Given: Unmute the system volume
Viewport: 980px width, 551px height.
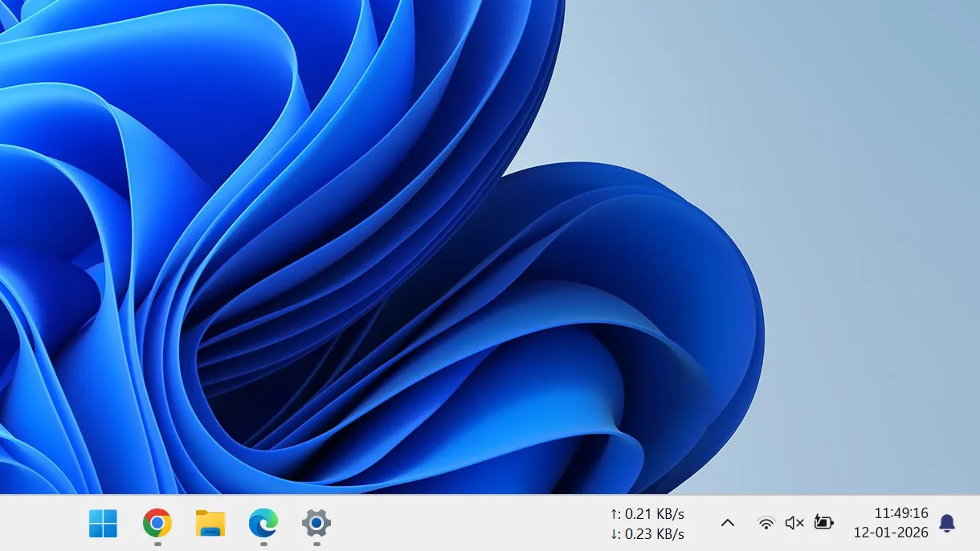Looking at the screenshot, I should [x=794, y=523].
